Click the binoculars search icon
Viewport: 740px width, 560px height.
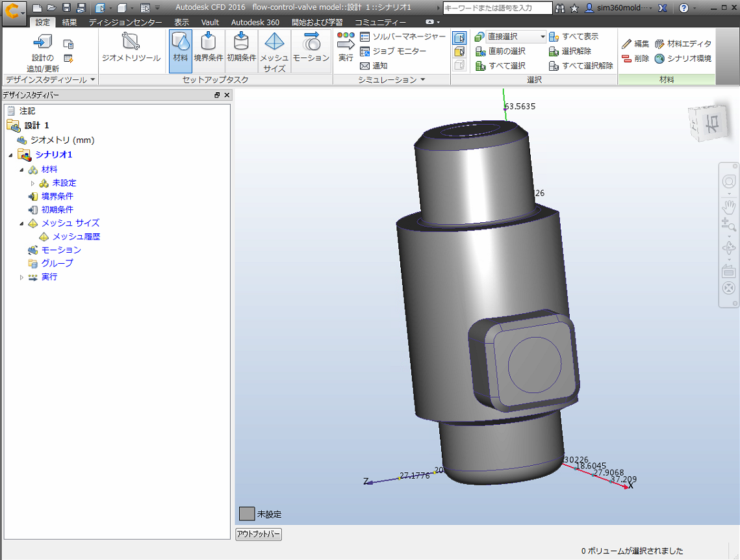tap(560, 8)
